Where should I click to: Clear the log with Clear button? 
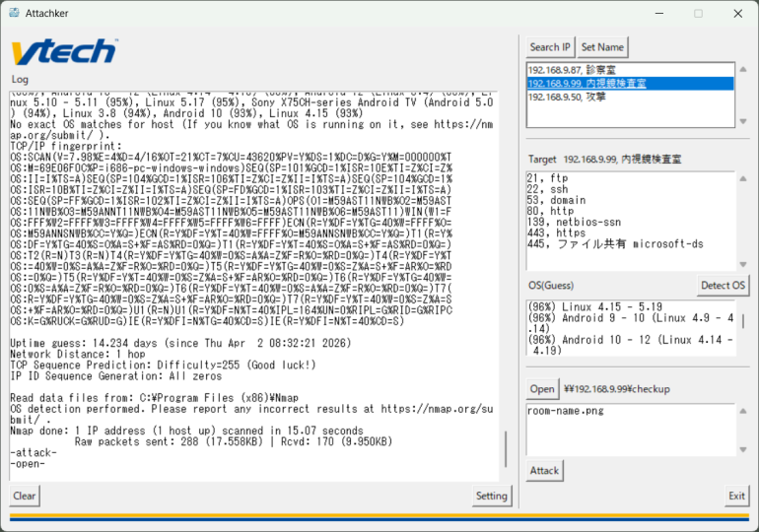tap(25, 496)
